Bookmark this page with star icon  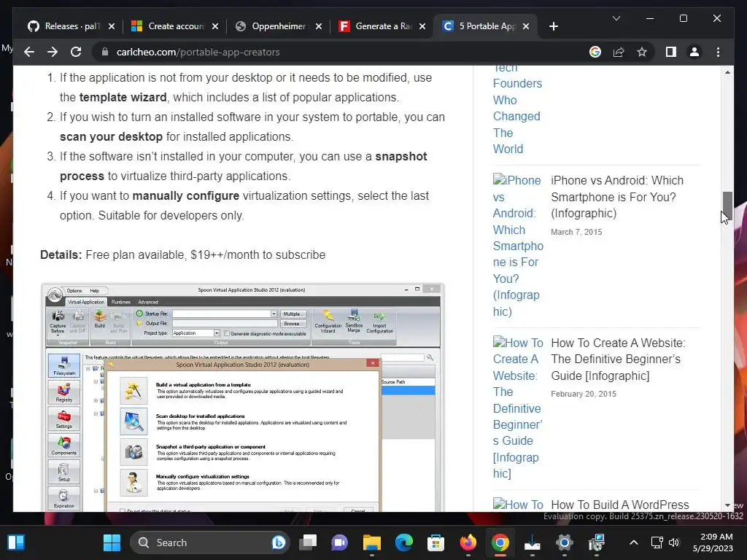pos(642,52)
